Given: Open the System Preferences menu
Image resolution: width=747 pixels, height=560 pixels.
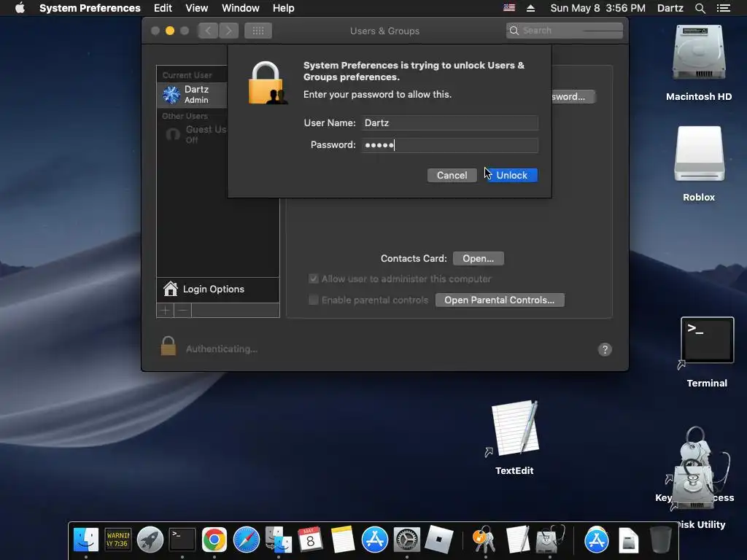Looking at the screenshot, I should click(x=90, y=8).
